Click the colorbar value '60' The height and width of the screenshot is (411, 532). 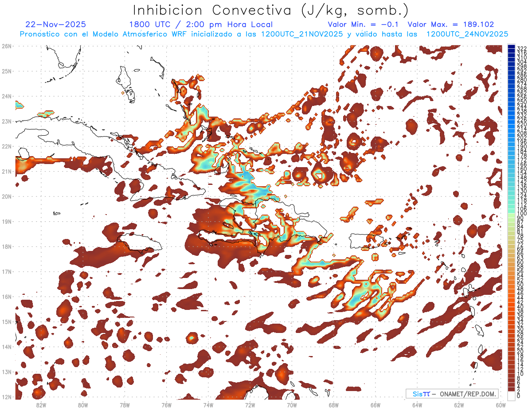point(520,262)
